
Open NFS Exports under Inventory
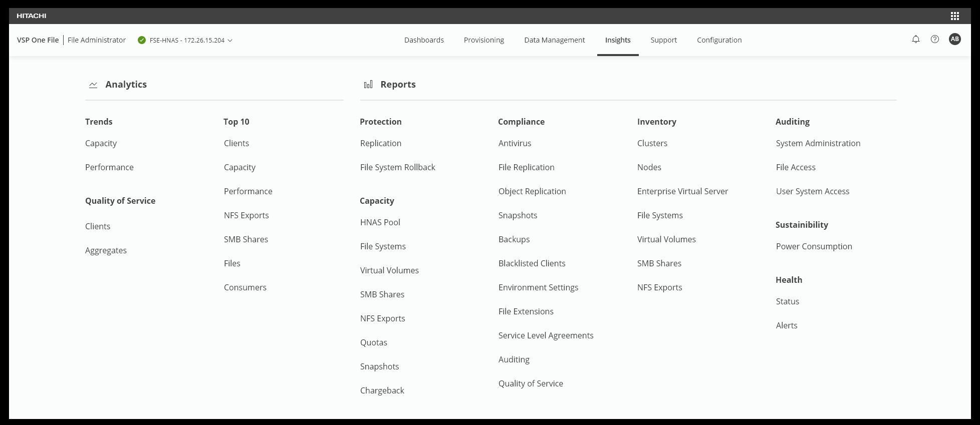[x=660, y=287]
